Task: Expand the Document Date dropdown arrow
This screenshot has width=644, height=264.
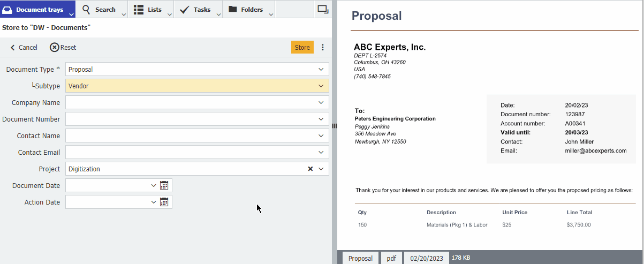Action: [x=154, y=185]
